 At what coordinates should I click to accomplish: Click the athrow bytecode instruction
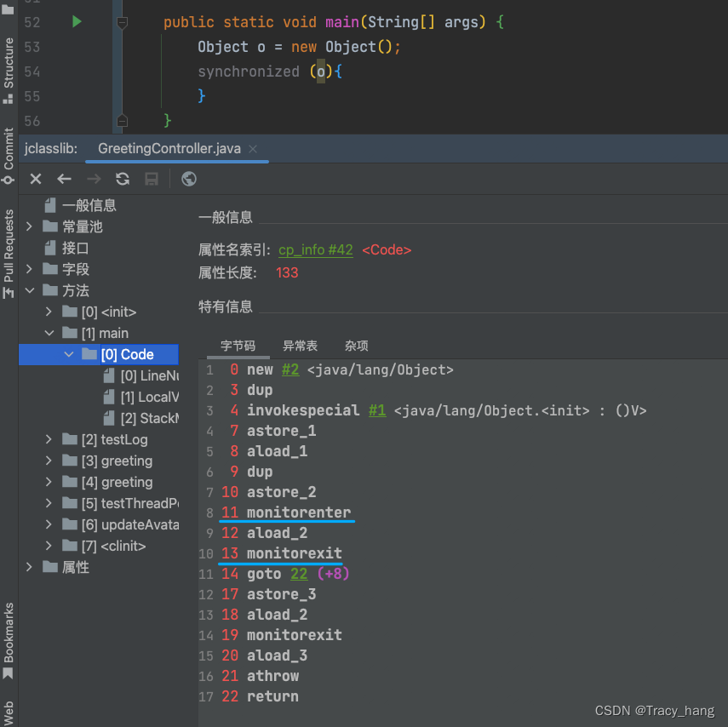point(273,676)
